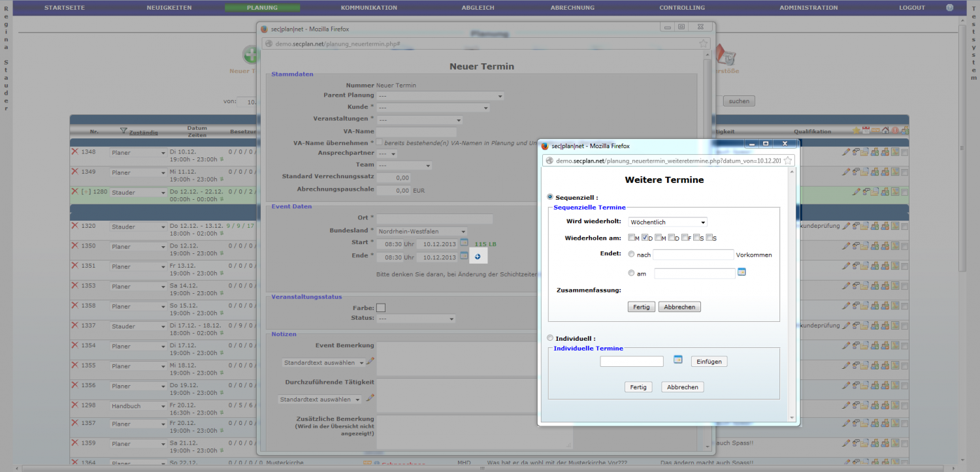Uncheck the checked 'D' weekday checkbox
This screenshot has height=472, width=980.
point(645,238)
